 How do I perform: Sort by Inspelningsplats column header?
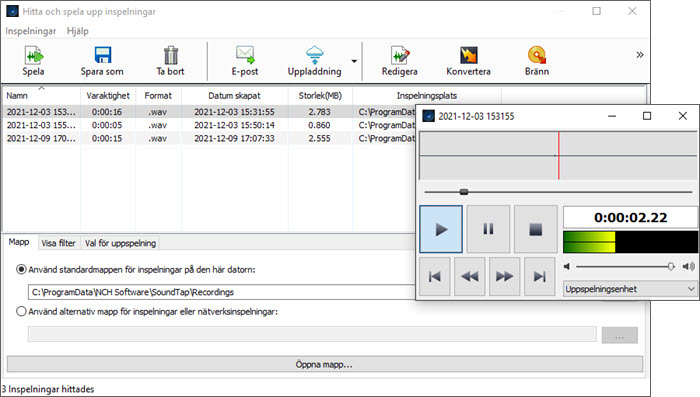(x=427, y=96)
